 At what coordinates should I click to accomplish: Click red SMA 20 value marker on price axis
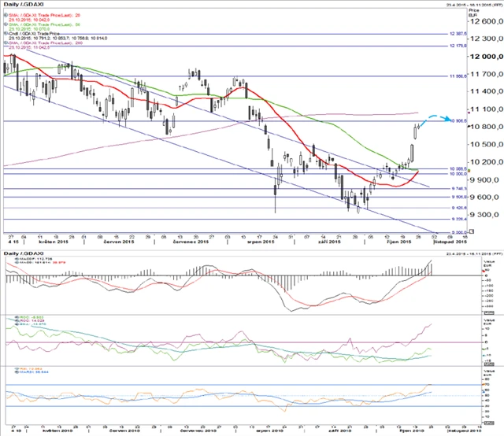[x=469, y=171]
